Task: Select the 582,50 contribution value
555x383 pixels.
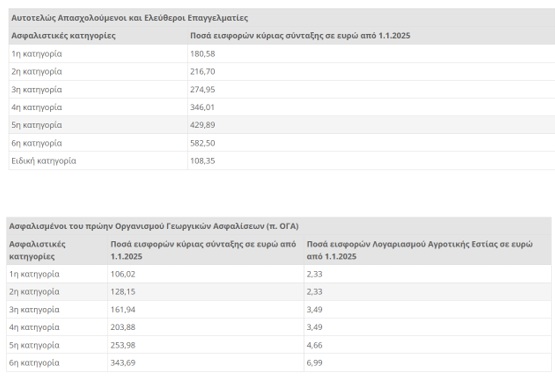Action: tap(202, 143)
